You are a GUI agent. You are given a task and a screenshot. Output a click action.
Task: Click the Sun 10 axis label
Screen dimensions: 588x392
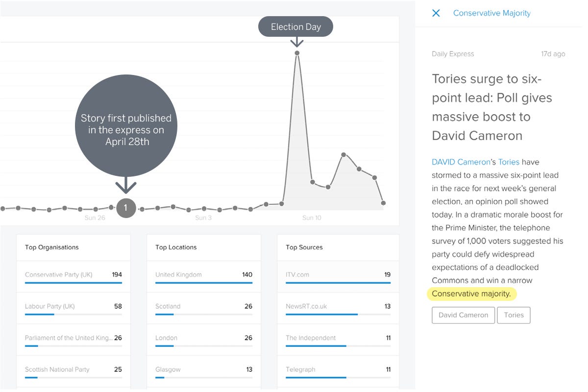pos(312,218)
